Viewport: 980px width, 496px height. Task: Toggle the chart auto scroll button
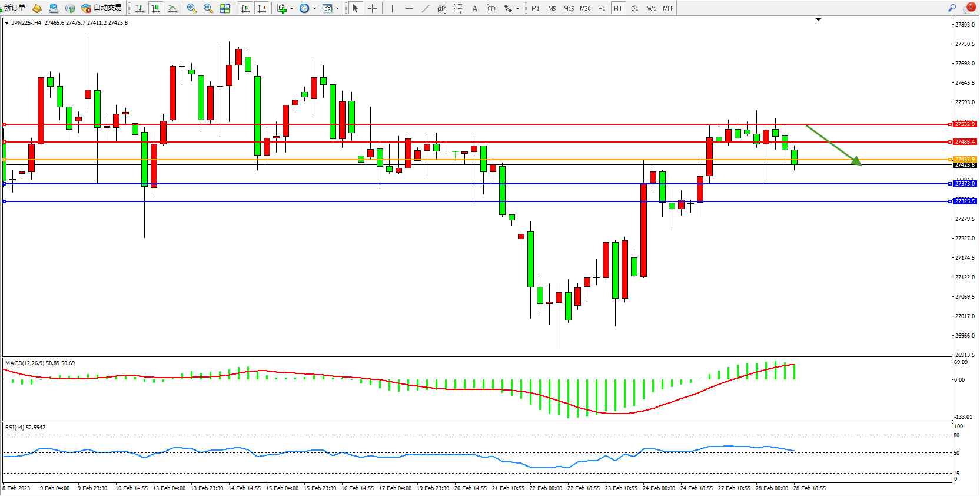[x=245, y=8]
